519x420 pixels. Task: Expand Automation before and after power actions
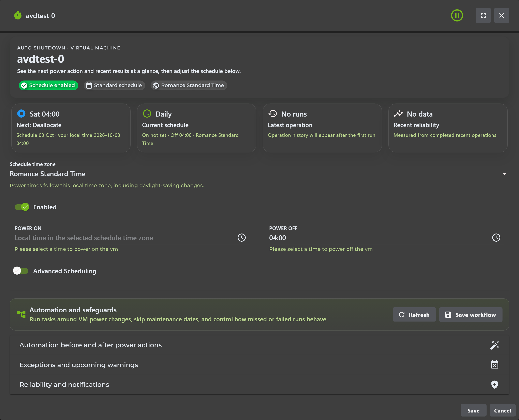259,345
